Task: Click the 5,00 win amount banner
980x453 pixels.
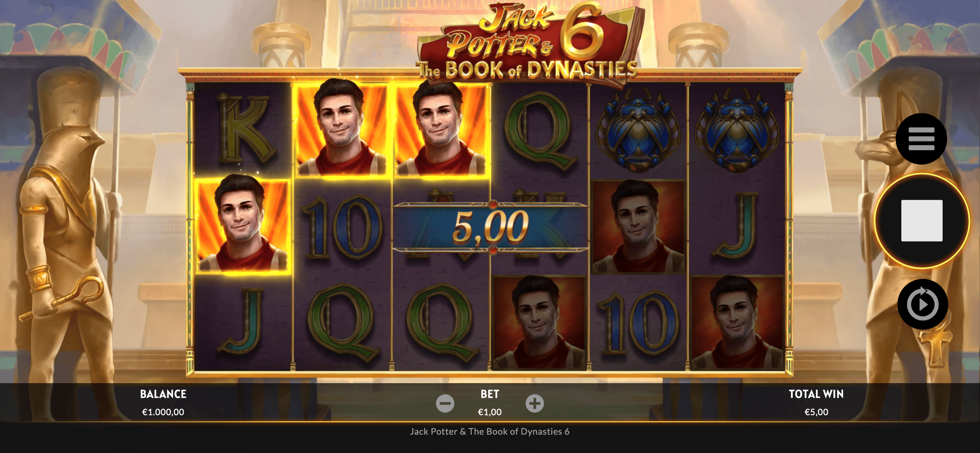Action: click(490, 227)
